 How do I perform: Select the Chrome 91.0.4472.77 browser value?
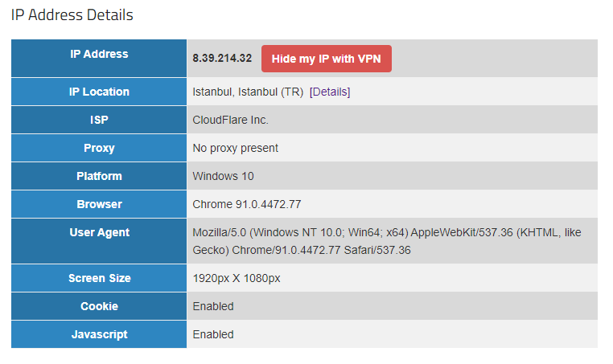click(247, 204)
